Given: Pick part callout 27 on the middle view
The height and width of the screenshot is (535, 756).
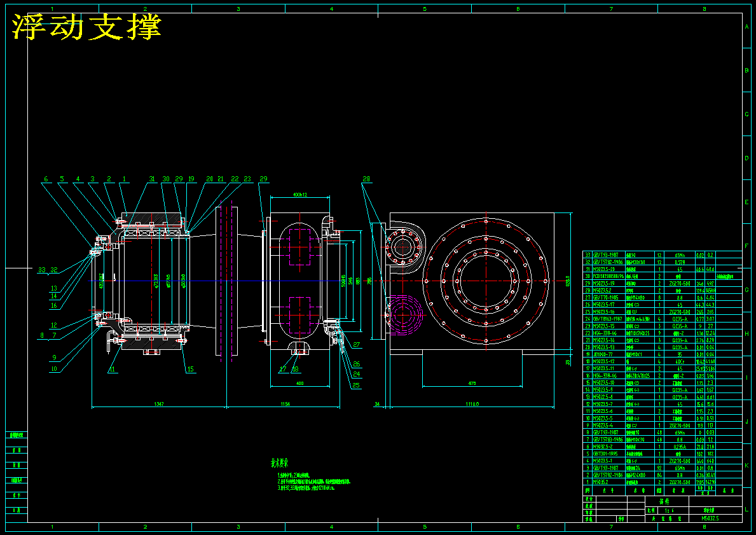Looking at the screenshot, I should [356, 345].
